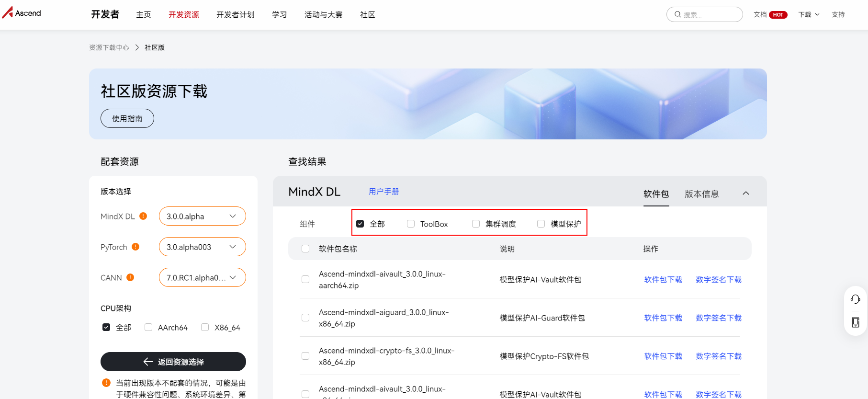
Task: Collapse the MindX DL results panel
Action: pos(746,193)
